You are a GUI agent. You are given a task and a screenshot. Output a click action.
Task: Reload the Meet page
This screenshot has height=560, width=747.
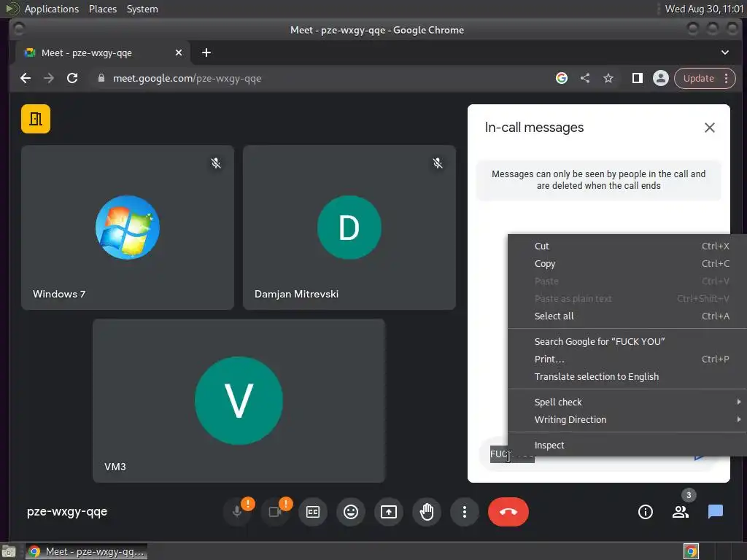pos(72,79)
